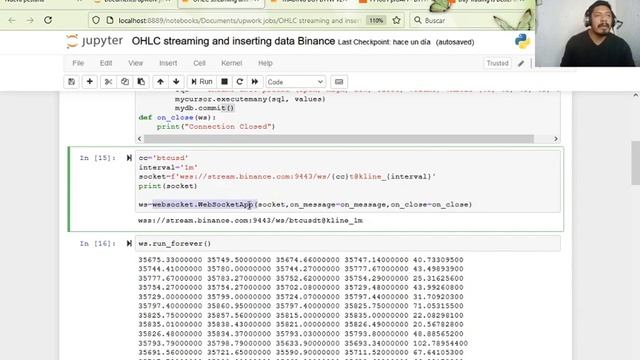Image resolution: width=640 pixels, height=360 pixels.
Task: Click the In [15] prompt label
Action: pos(98,158)
